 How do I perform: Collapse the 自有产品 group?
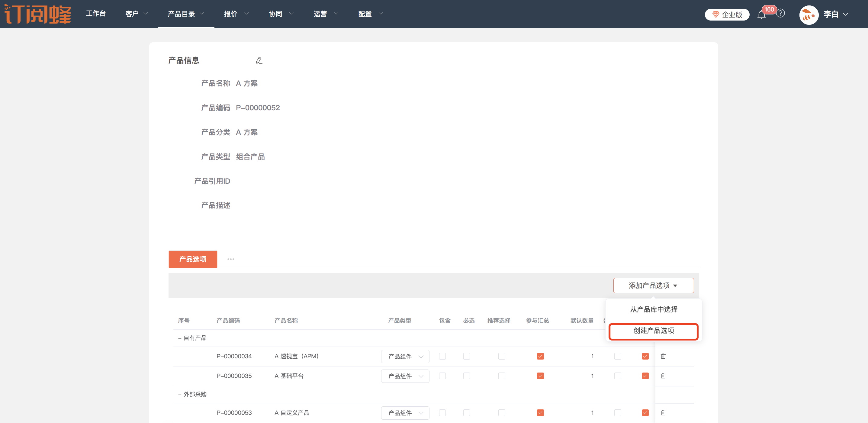coord(180,338)
